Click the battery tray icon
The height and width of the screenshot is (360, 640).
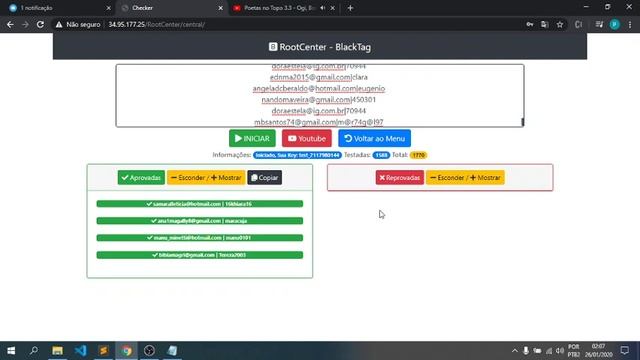(x=537, y=351)
